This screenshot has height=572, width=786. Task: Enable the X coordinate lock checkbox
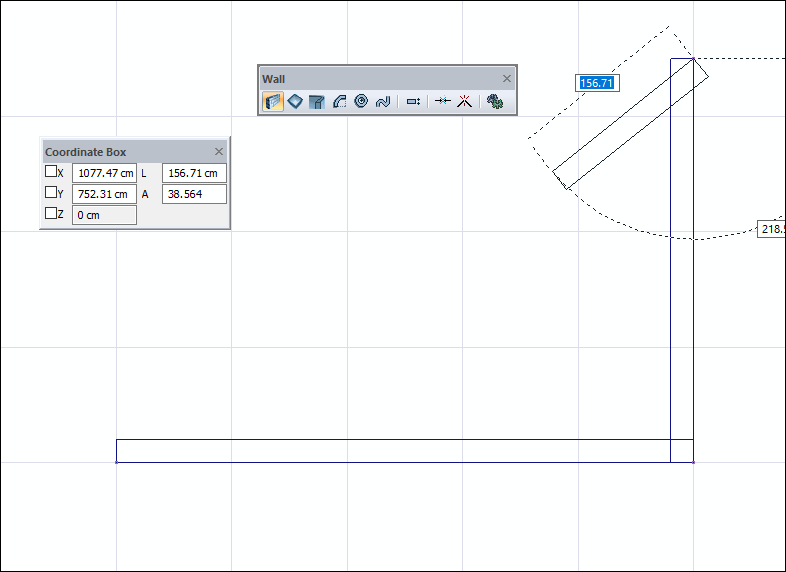tap(51, 172)
